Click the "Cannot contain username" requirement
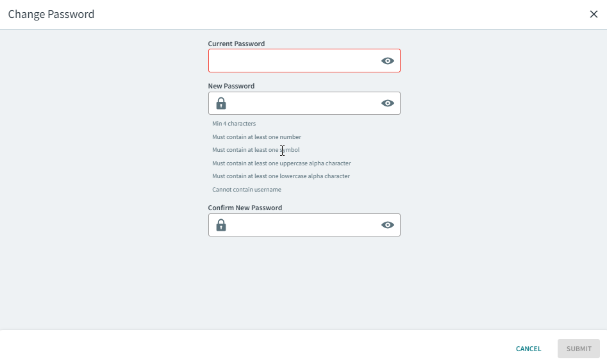Viewport: 607px width, 364px height. [x=247, y=190]
